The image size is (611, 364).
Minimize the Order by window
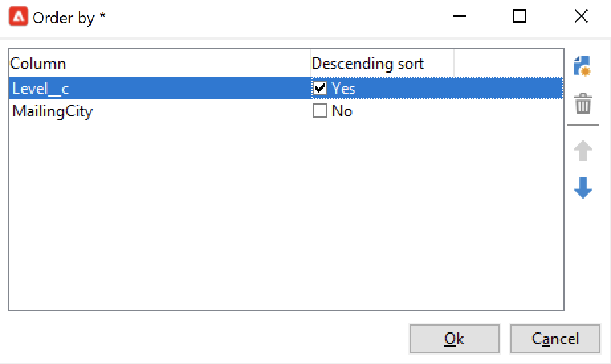pos(459,17)
